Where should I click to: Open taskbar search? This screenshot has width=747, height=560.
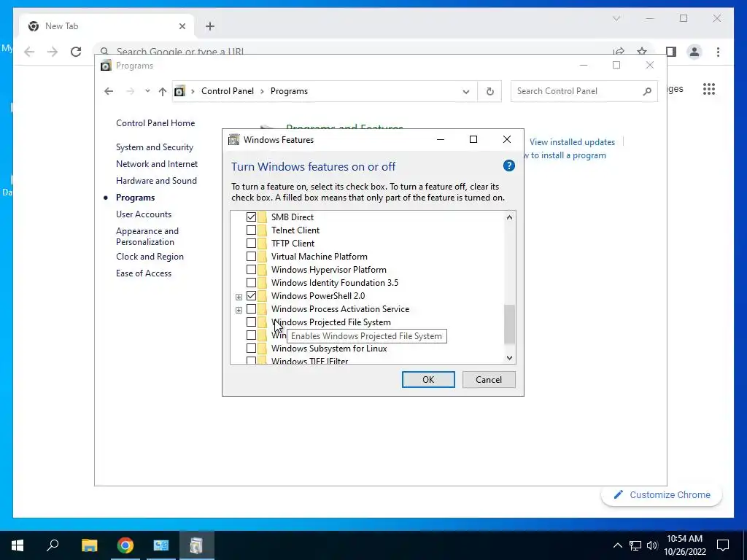(53, 545)
